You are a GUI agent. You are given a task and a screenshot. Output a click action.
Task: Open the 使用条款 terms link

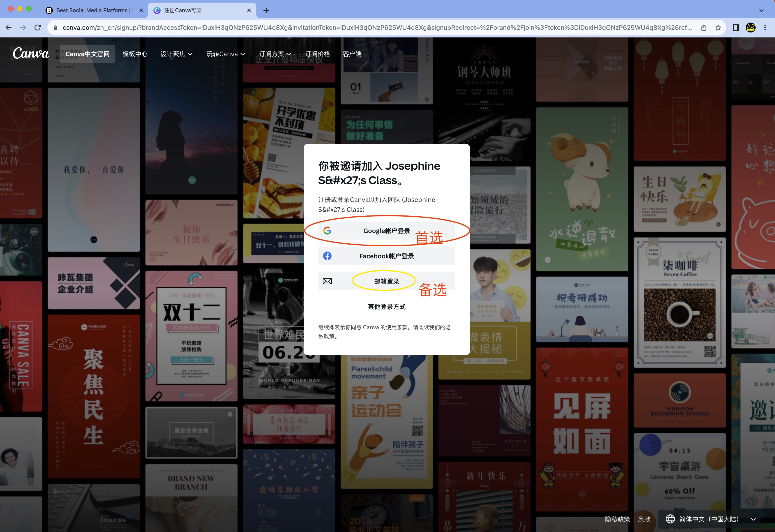click(x=397, y=327)
